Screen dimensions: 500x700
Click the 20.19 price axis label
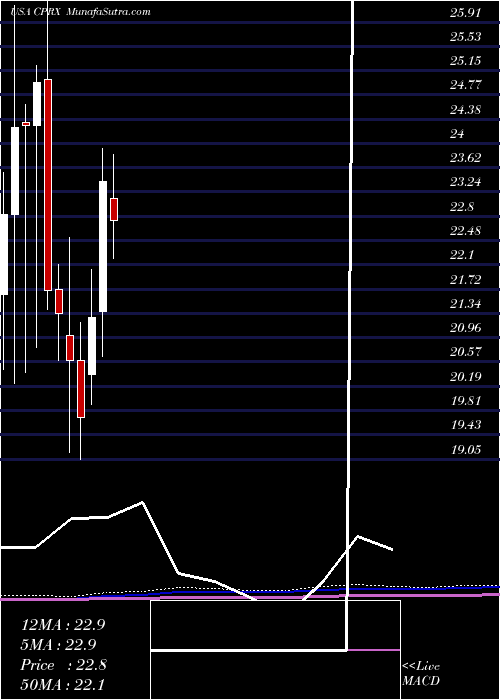point(466,376)
